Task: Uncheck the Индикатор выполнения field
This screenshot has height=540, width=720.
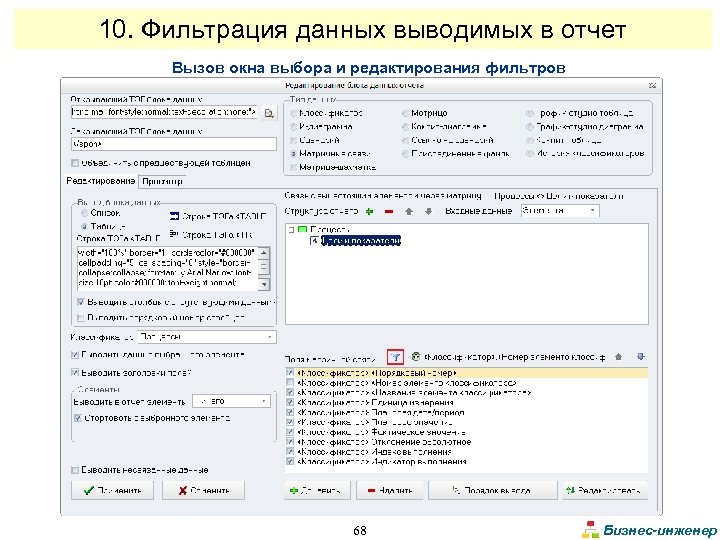Action: click(x=290, y=461)
